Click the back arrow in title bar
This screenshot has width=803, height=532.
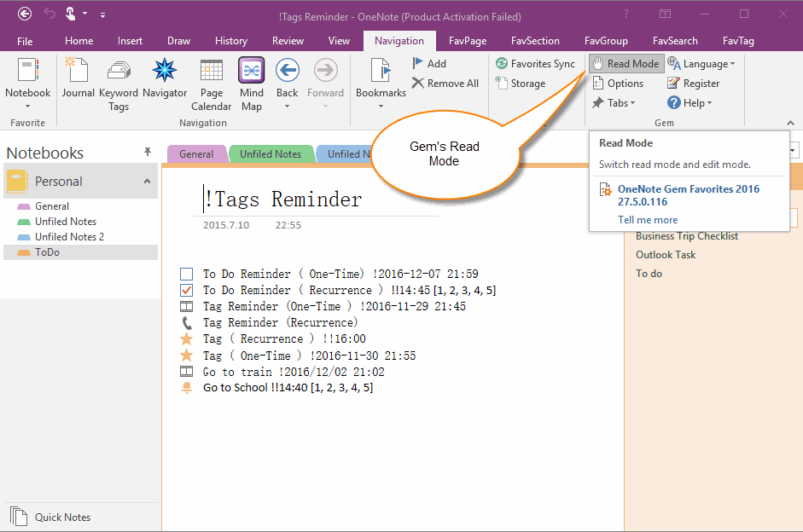coord(25,14)
